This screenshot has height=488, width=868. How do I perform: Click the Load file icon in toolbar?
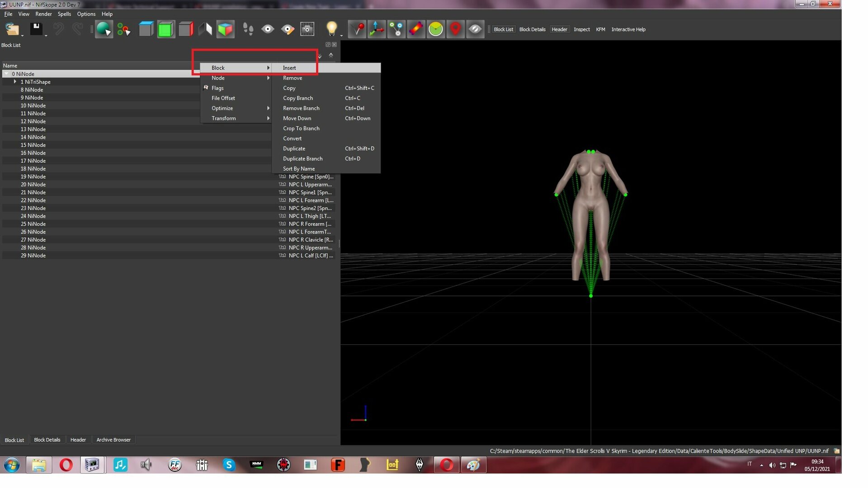(12, 29)
